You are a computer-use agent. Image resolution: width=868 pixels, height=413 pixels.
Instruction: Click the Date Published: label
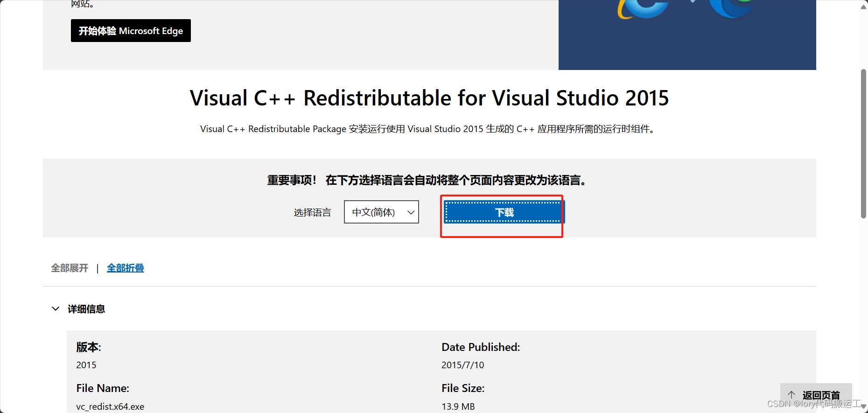(x=481, y=347)
